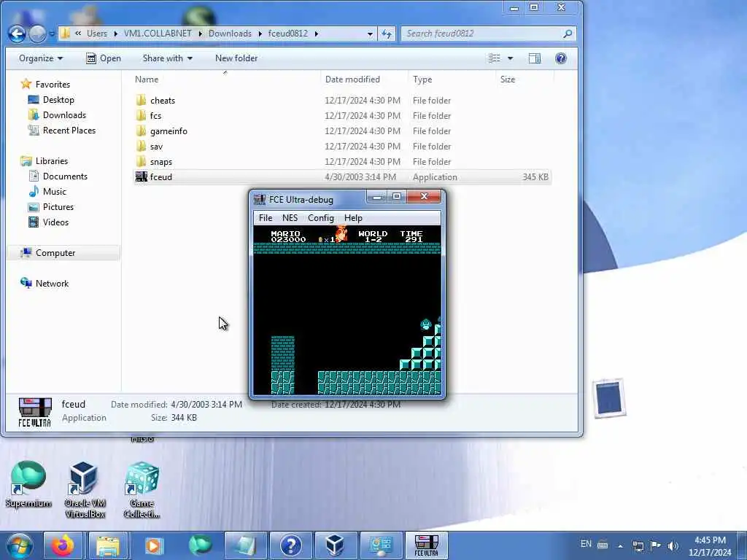Click the volume speaker tray icon

click(673, 545)
